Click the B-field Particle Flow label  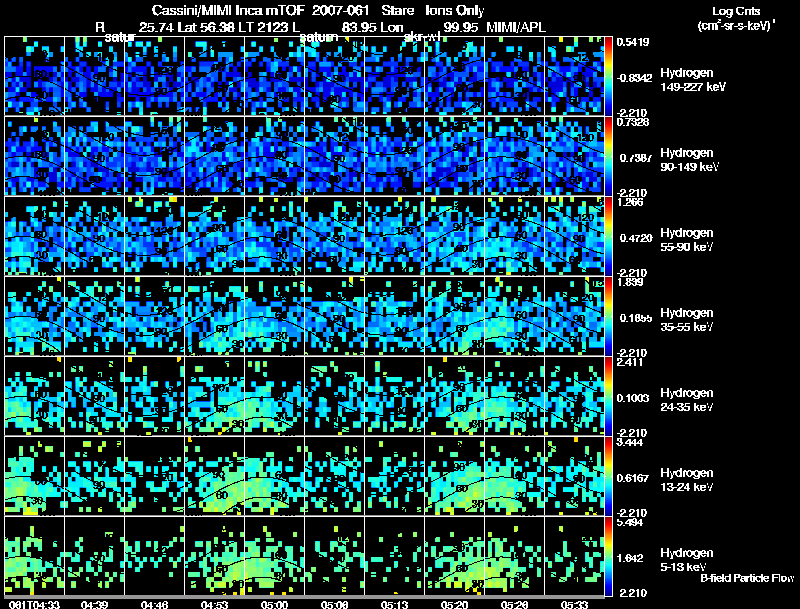pos(747,578)
